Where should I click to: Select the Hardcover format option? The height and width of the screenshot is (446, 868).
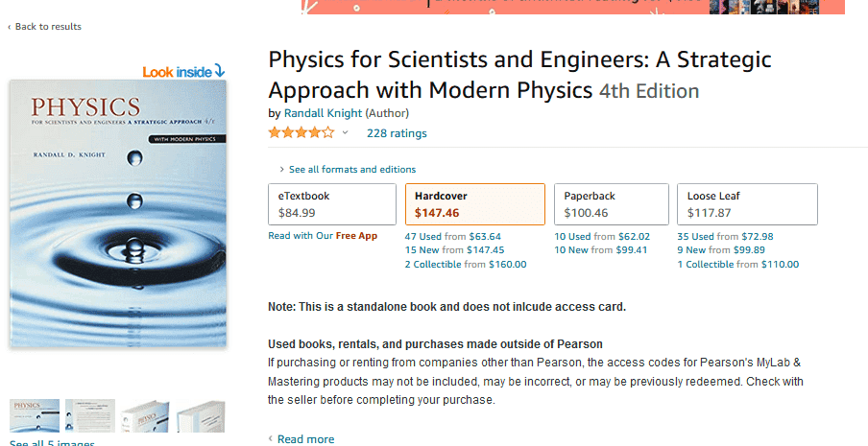tap(474, 204)
